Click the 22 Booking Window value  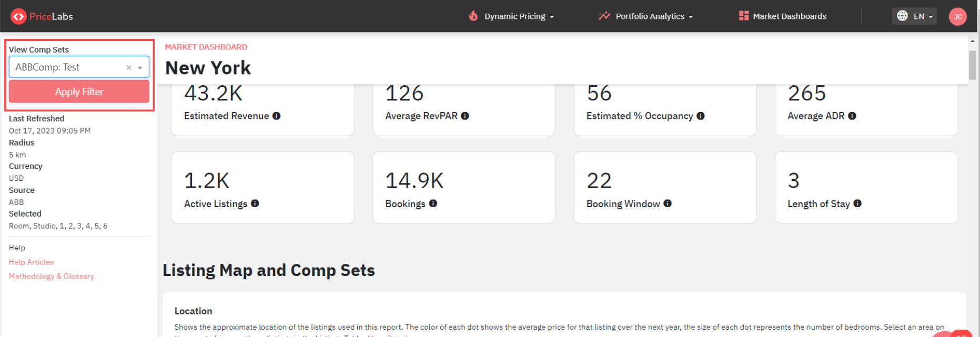click(599, 181)
